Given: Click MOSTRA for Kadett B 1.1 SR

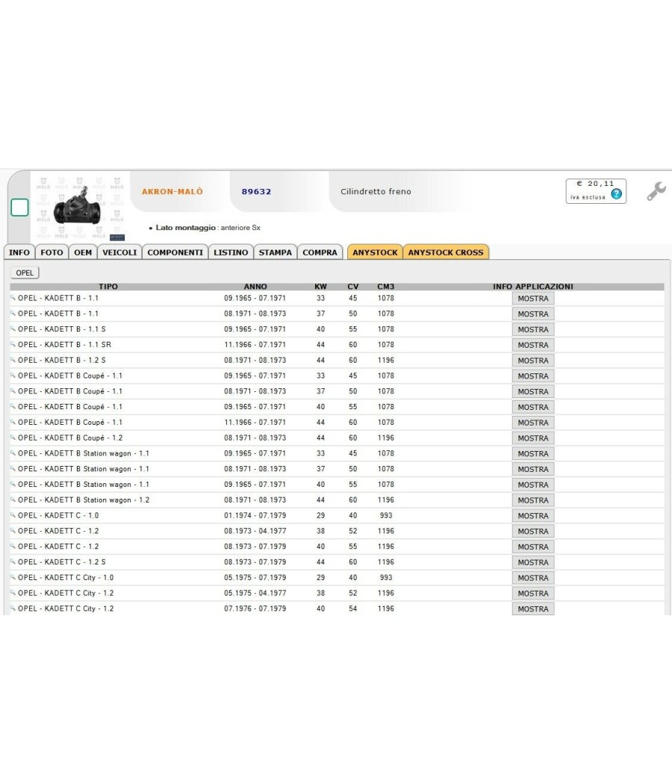Looking at the screenshot, I should click(x=533, y=345).
